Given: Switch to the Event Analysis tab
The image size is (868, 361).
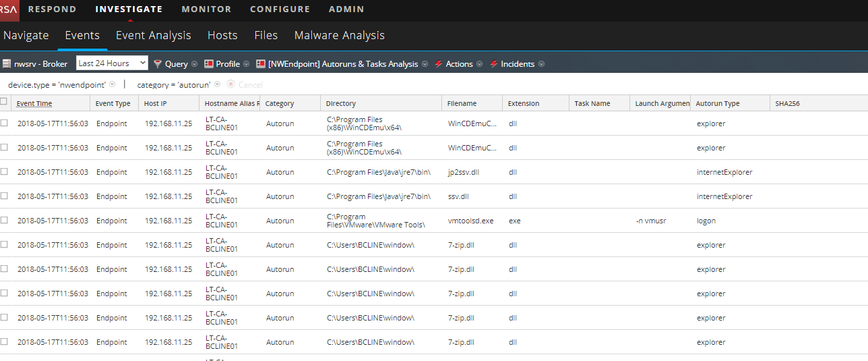Looking at the screenshot, I should point(153,36).
